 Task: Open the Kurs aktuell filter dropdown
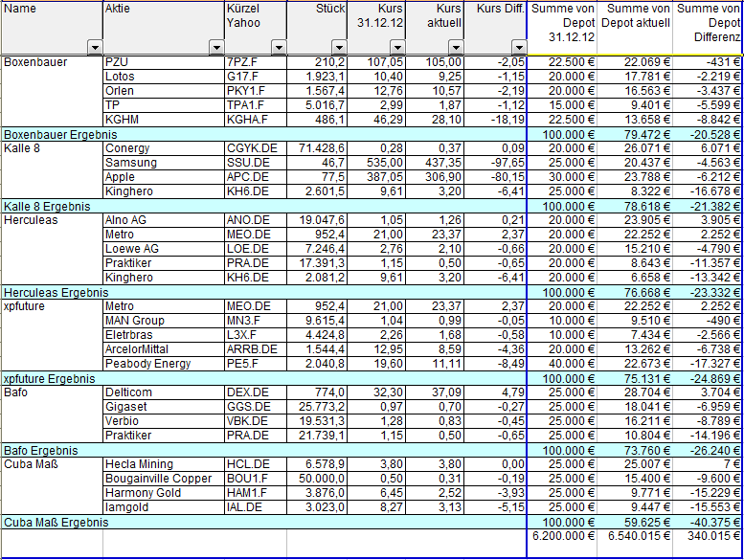(456, 48)
